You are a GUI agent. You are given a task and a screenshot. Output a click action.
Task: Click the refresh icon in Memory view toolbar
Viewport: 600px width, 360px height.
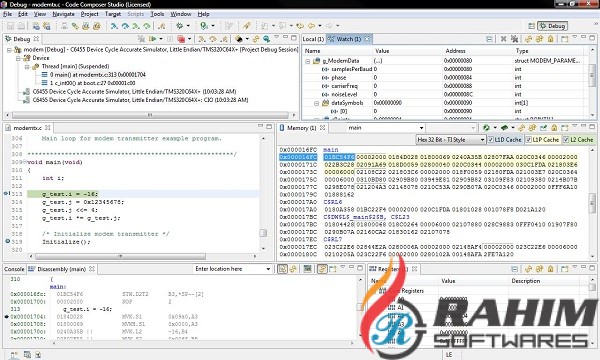(x=486, y=128)
